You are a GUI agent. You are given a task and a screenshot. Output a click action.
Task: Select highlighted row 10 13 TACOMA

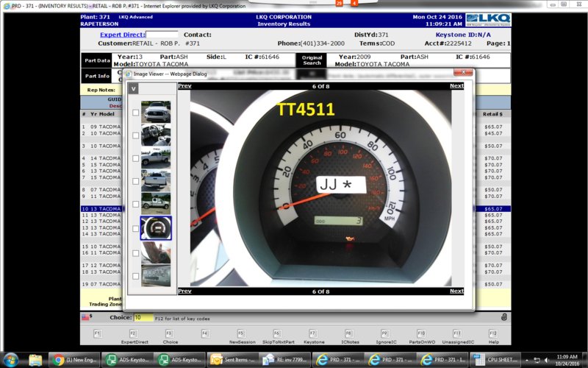[101, 209]
